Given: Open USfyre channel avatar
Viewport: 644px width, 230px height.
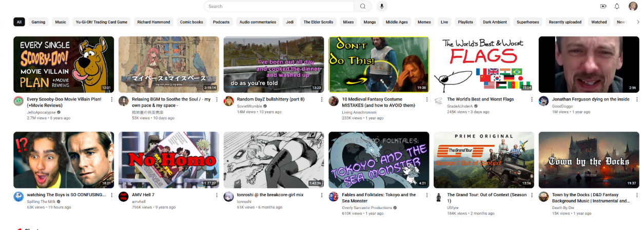Looking at the screenshot, I should click(x=439, y=197).
